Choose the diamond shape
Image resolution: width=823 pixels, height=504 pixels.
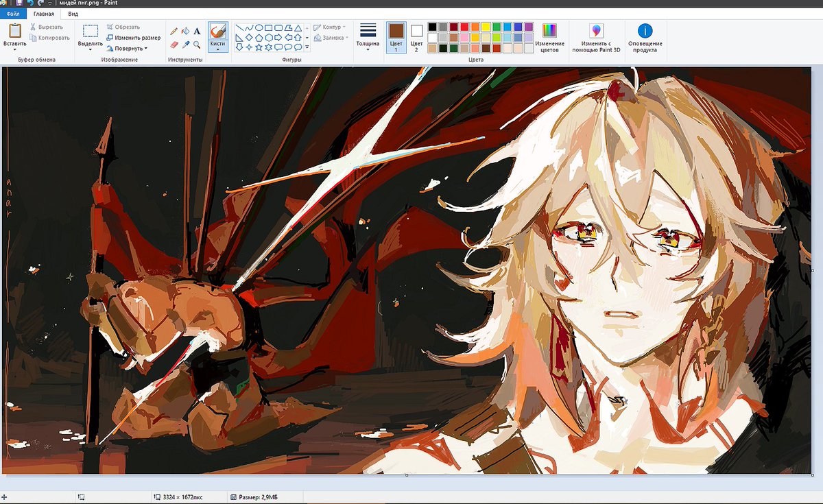pos(249,37)
